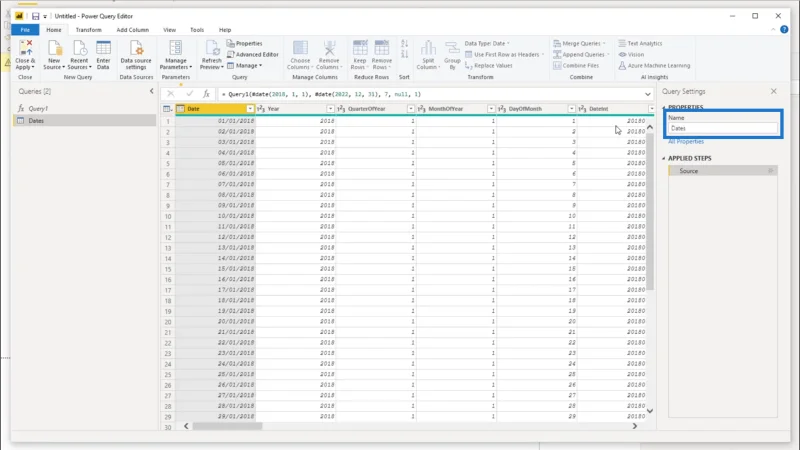This screenshot has height=450, width=800.
Task: Cancel the formula with the X icon
Action: [x=171, y=94]
